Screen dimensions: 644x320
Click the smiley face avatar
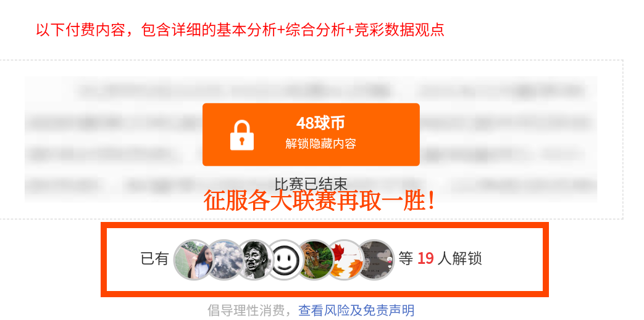pyautogui.click(x=286, y=260)
